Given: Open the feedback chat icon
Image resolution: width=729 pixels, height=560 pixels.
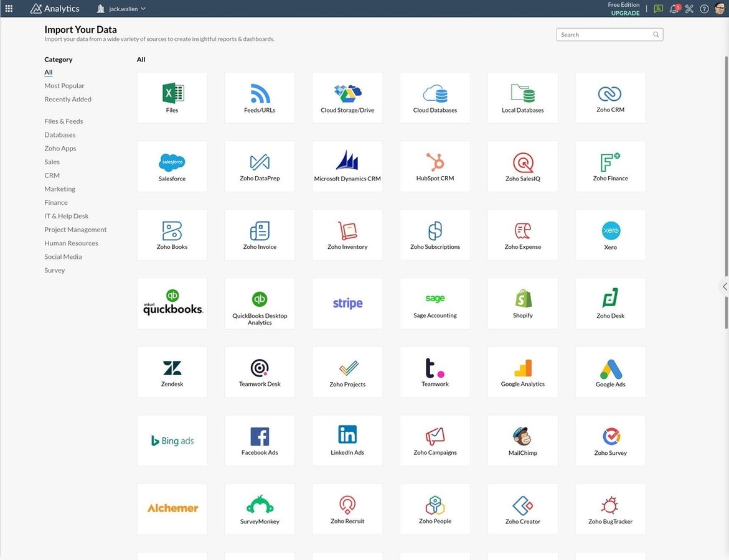Looking at the screenshot, I should pyautogui.click(x=659, y=9).
